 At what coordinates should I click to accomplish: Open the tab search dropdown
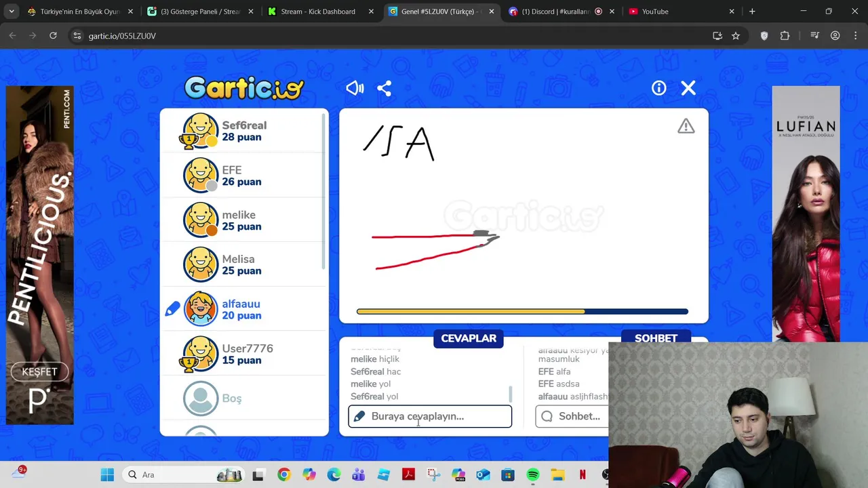coord(12,12)
